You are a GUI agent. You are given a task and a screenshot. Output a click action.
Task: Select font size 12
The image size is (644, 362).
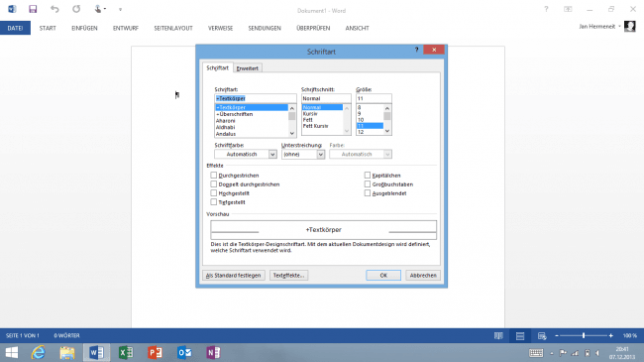tap(370, 132)
